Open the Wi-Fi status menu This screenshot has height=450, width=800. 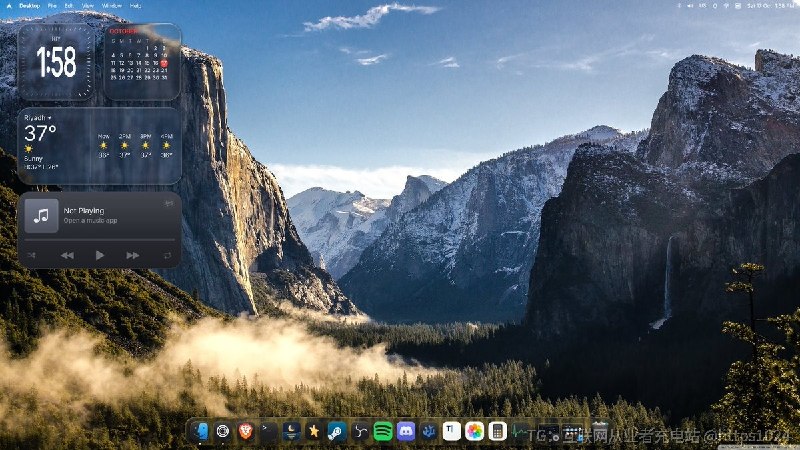click(727, 6)
